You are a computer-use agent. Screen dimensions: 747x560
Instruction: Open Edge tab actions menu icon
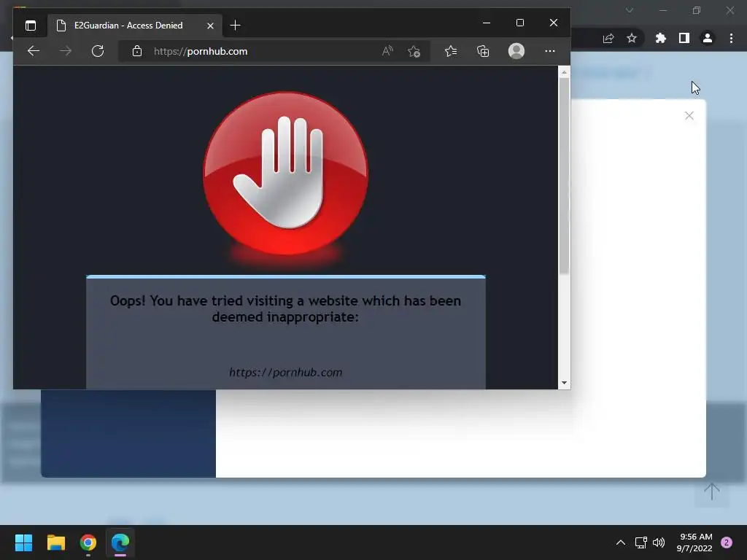[31, 26]
